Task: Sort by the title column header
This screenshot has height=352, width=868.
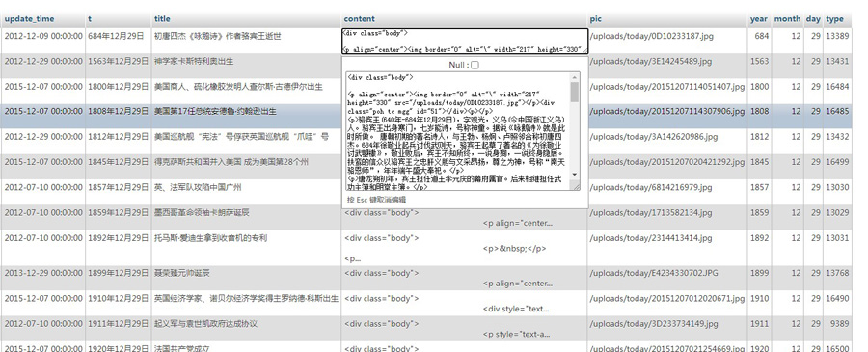Action: (x=162, y=19)
